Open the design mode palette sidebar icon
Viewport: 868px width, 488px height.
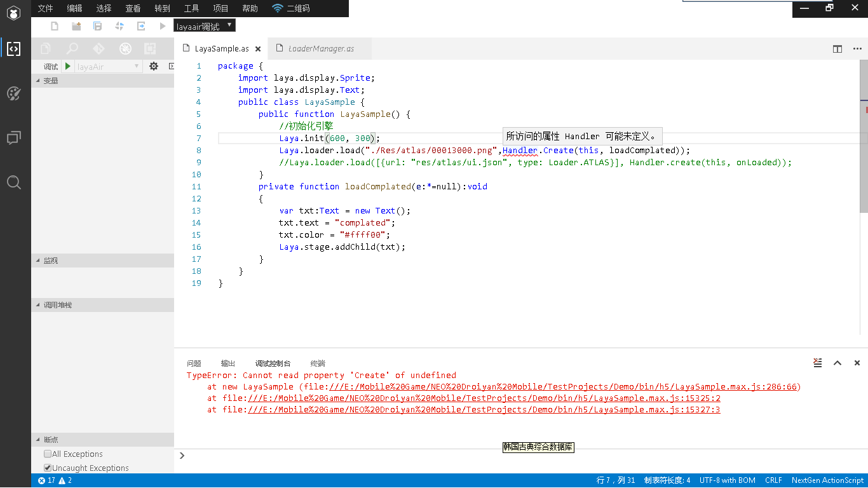click(13, 94)
